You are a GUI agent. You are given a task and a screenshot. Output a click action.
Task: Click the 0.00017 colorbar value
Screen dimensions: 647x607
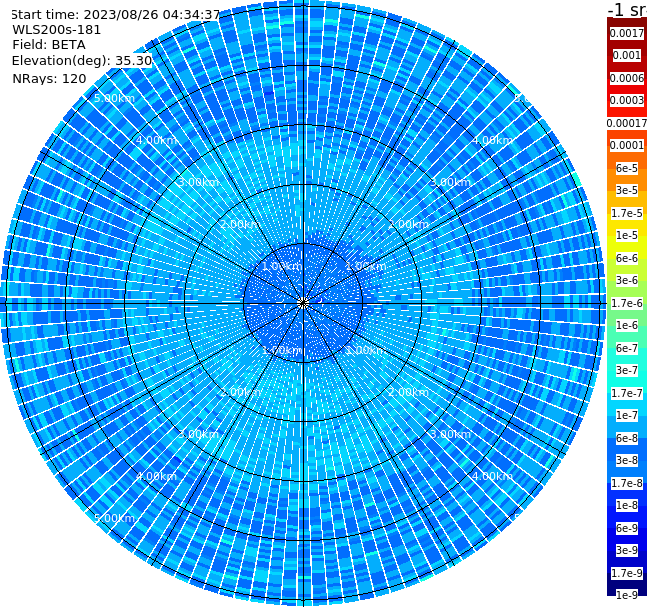(x=627, y=123)
